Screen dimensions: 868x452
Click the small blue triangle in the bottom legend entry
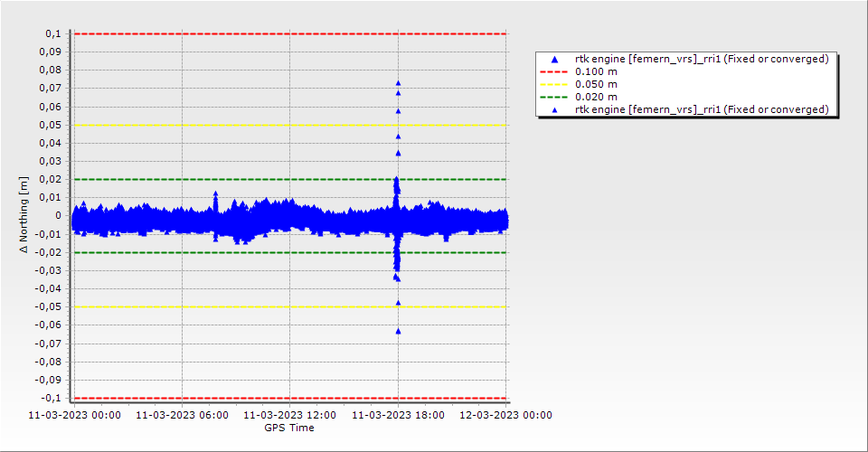[555, 109]
